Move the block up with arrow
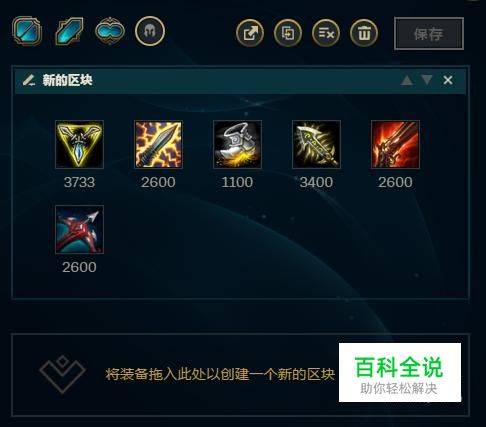The image size is (486, 427). [x=407, y=80]
